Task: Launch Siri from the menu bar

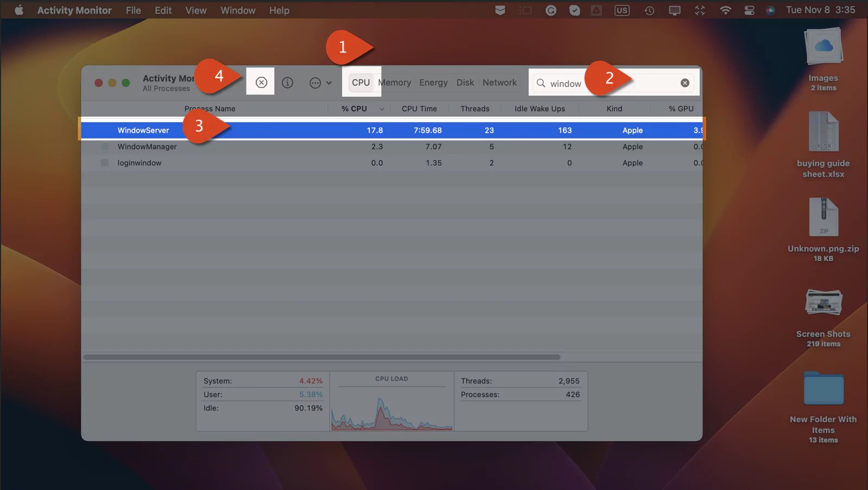Action: pyautogui.click(x=770, y=10)
